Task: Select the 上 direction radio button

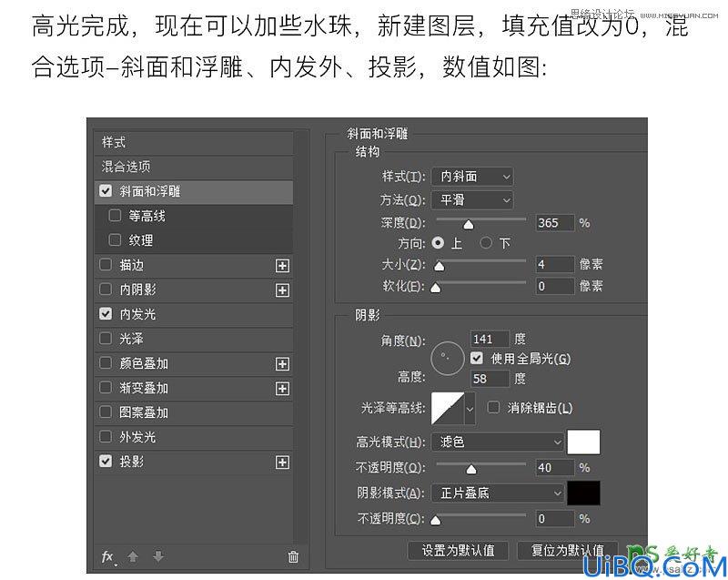Action: (x=438, y=243)
